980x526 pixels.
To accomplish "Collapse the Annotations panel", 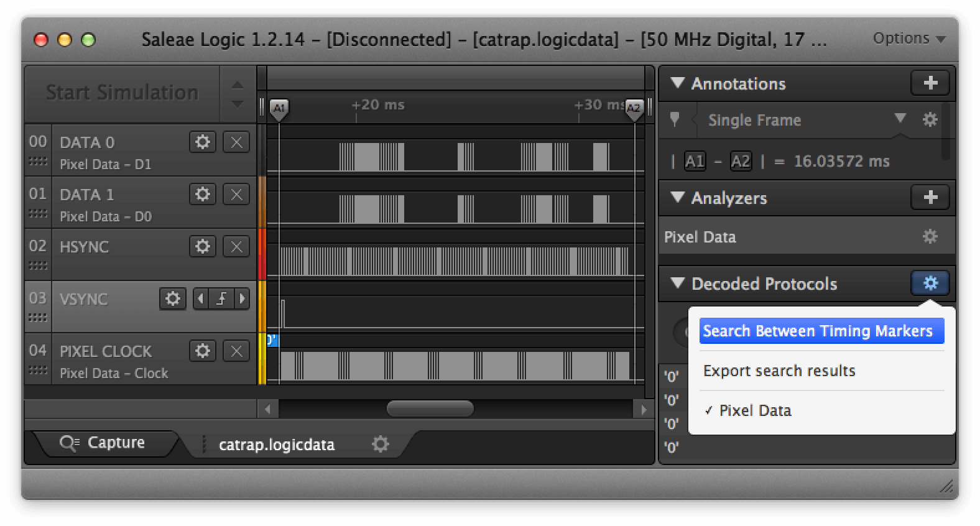I will click(678, 83).
